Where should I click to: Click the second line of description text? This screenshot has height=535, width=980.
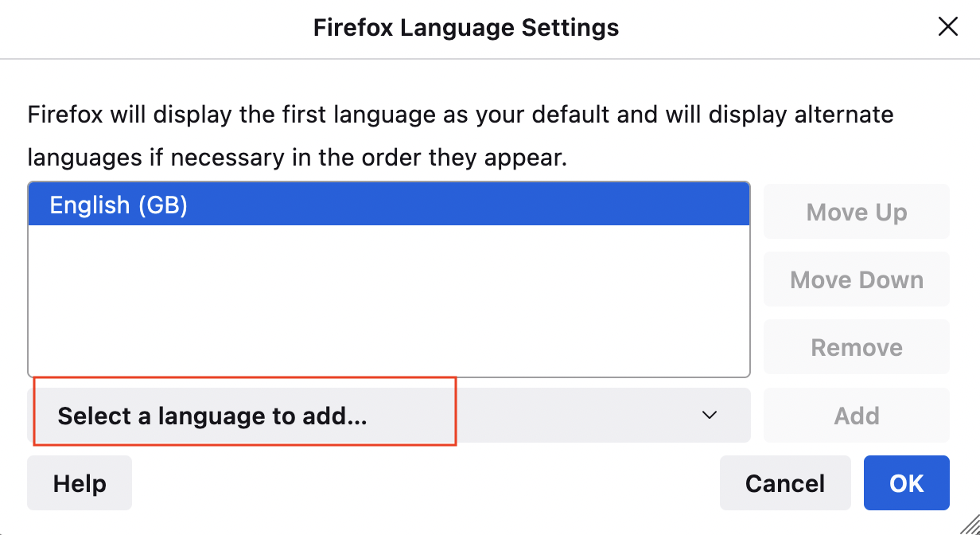click(x=297, y=157)
